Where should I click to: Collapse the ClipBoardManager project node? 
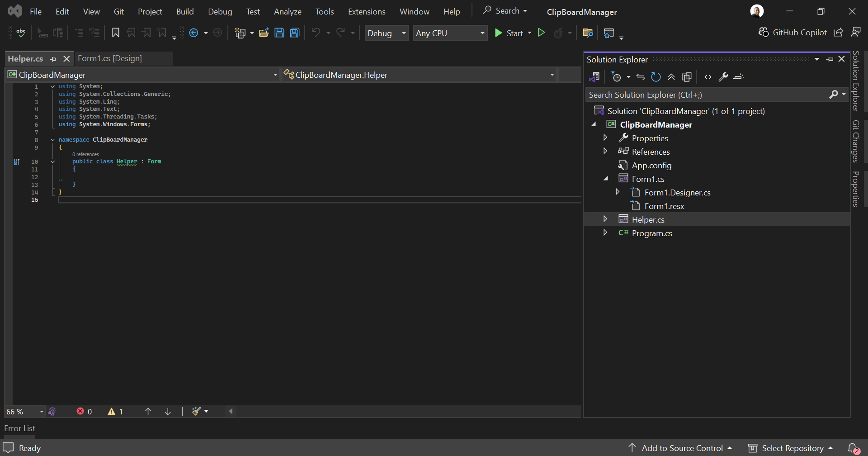pos(594,124)
